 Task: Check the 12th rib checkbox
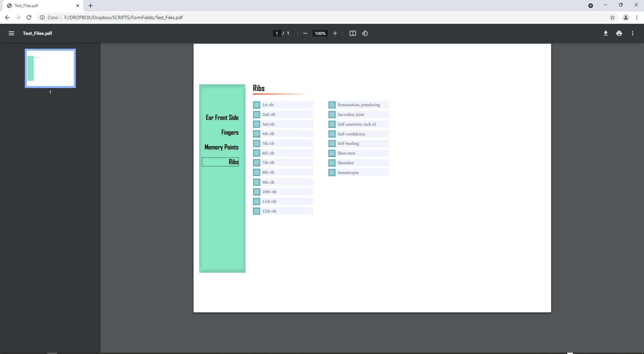coord(257,211)
